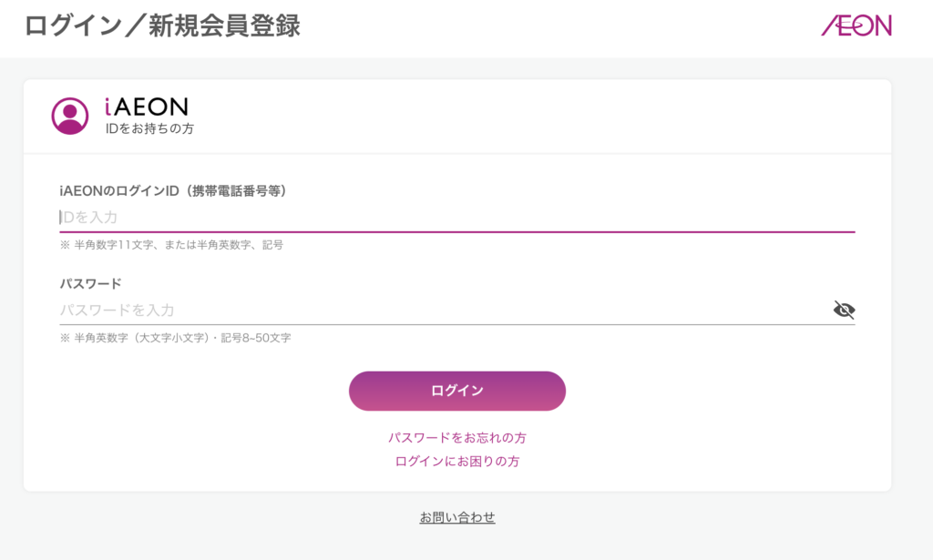Click the パスワードを入力 placeholder text

tap(117, 311)
